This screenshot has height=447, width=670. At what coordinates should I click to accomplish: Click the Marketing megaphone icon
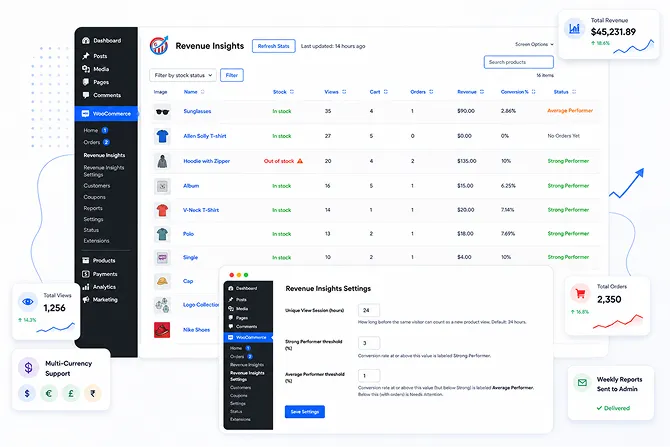pos(86,300)
